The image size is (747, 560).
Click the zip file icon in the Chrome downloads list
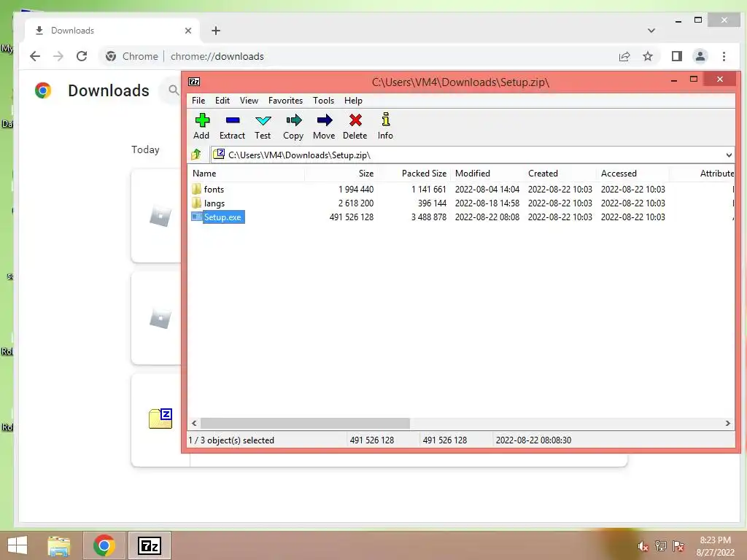click(160, 418)
